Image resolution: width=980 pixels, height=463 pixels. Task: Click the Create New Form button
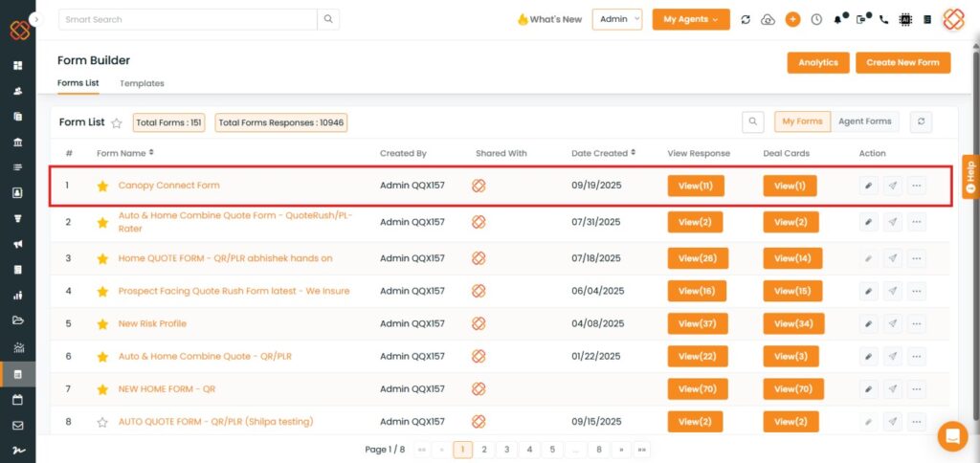tap(902, 62)
